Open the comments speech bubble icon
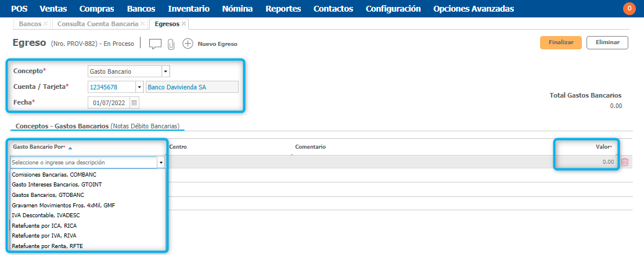Image resolution: width=644 pixels, height=255 pixels. (155, 44)
